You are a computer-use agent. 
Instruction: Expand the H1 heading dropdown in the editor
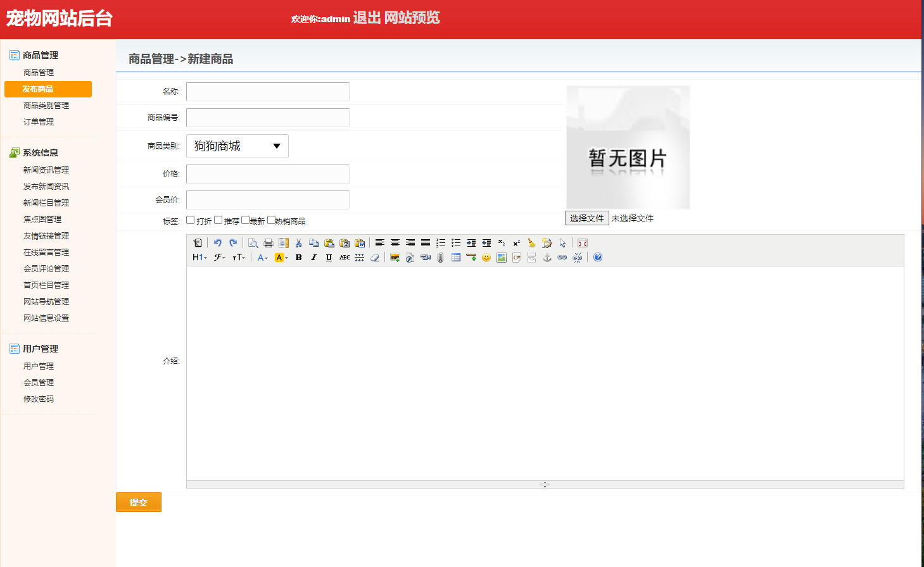coord(199,257)
